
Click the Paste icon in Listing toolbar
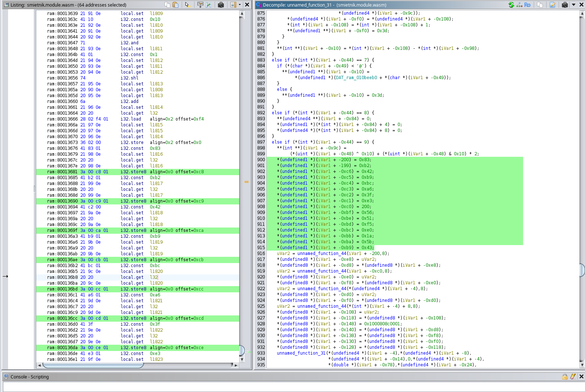(175, 5)
